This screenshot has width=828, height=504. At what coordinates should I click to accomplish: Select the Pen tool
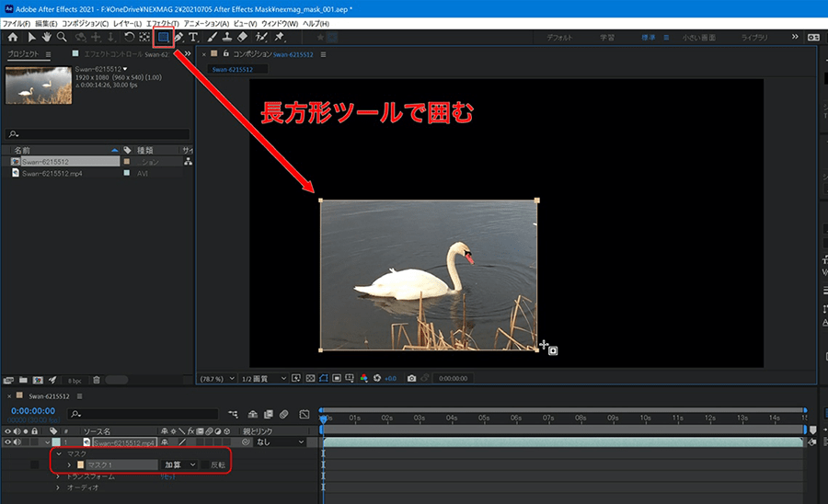(178, 38)
